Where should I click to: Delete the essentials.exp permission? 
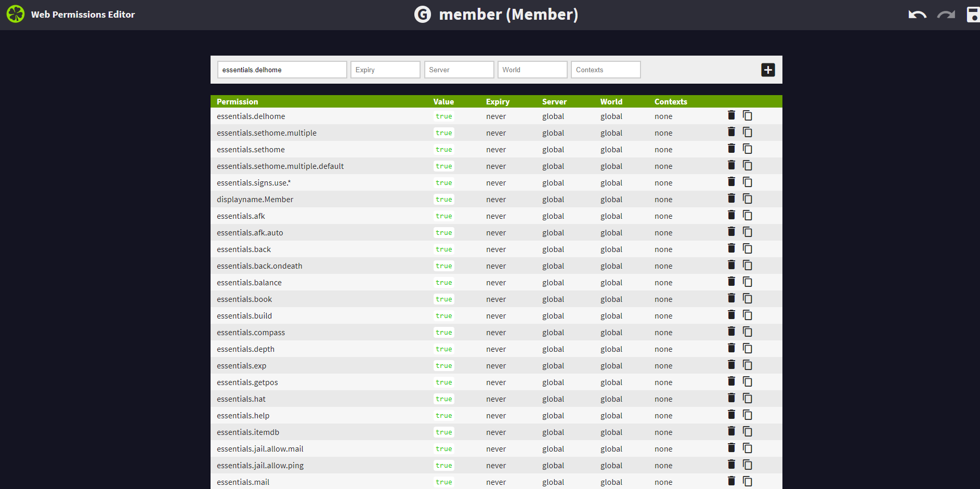click(731, 365)
